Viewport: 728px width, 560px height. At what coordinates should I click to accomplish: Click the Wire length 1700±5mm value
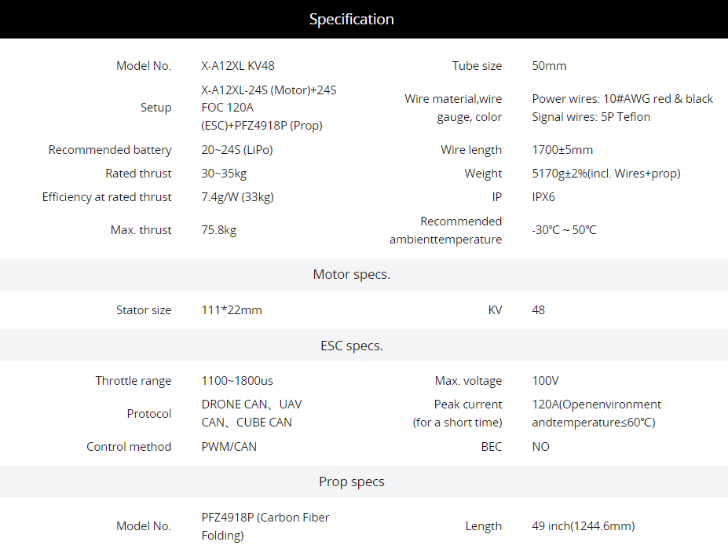[x=562, y=150]
